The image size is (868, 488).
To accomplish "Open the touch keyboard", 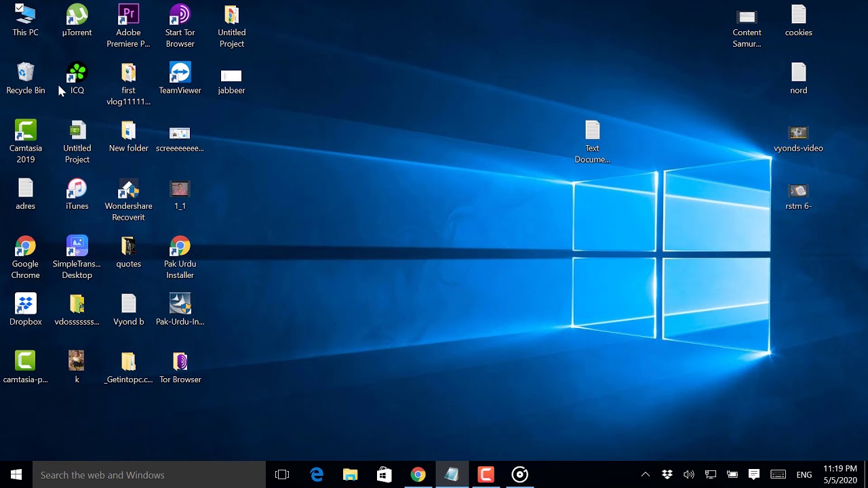I will (778, 474).
